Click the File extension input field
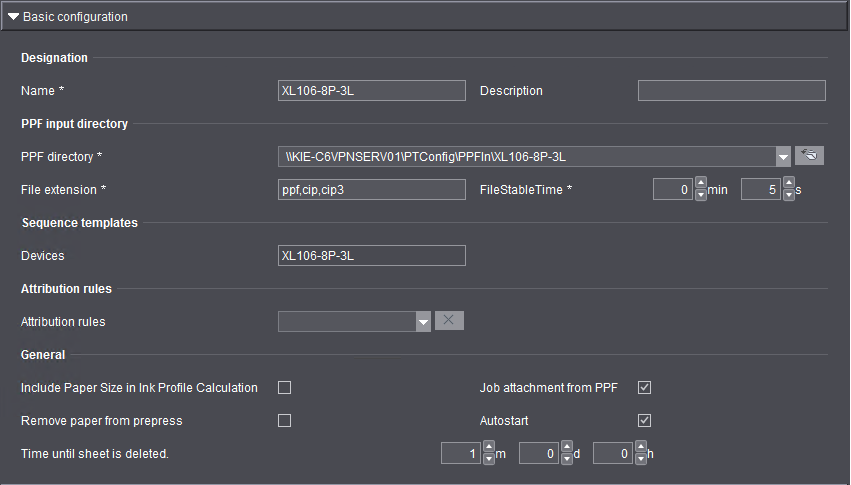 pos(372,189)
